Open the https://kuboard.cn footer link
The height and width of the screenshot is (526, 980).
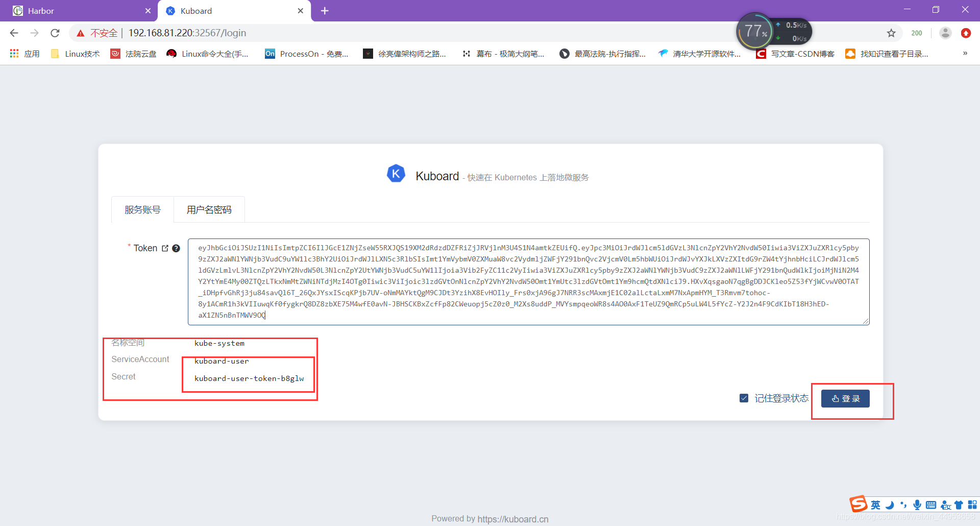click(513, 519)
